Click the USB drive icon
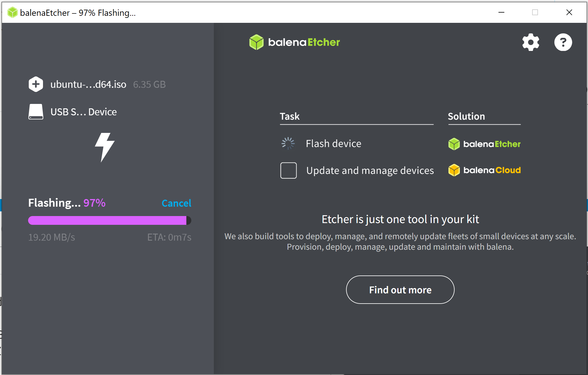This screenshot has height=375, width=588. [36, 112]
